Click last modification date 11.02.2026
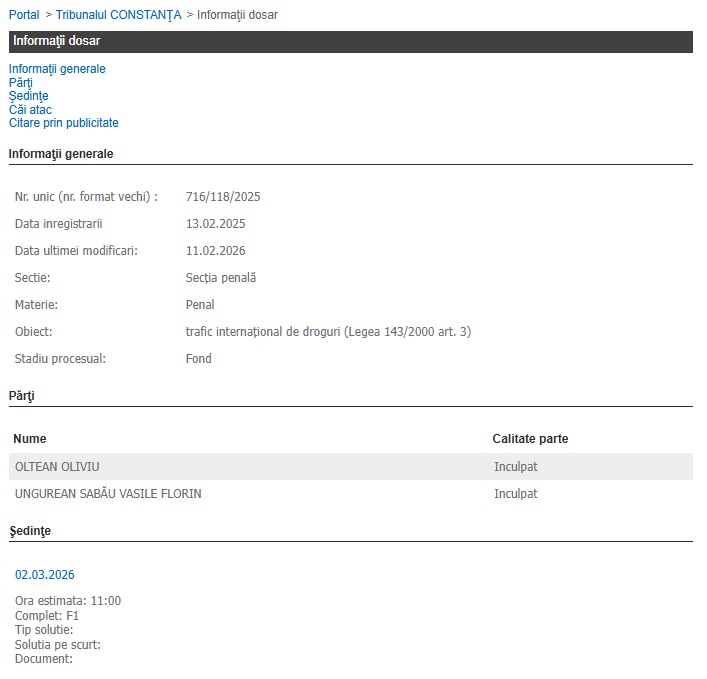The width and height of the screenshot is (707, 679). point(215,251)
